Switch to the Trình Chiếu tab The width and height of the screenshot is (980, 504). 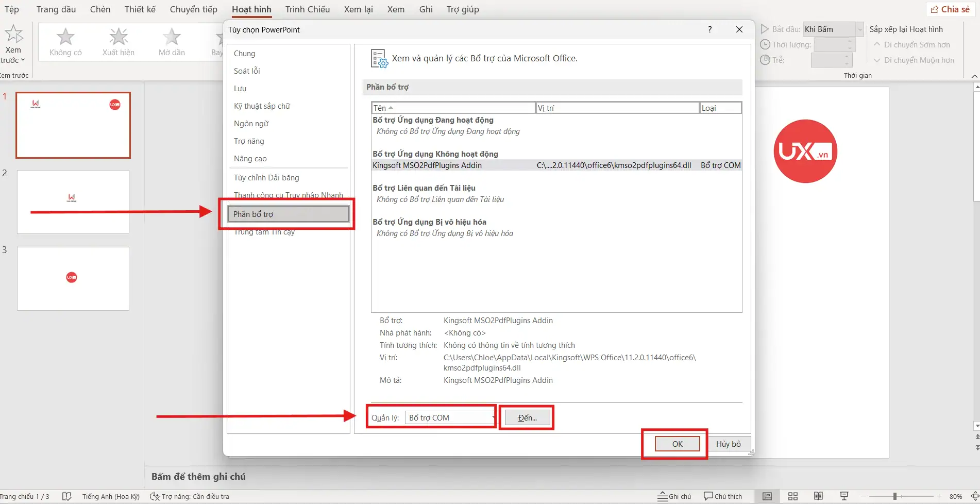click(x=307, y=9)
